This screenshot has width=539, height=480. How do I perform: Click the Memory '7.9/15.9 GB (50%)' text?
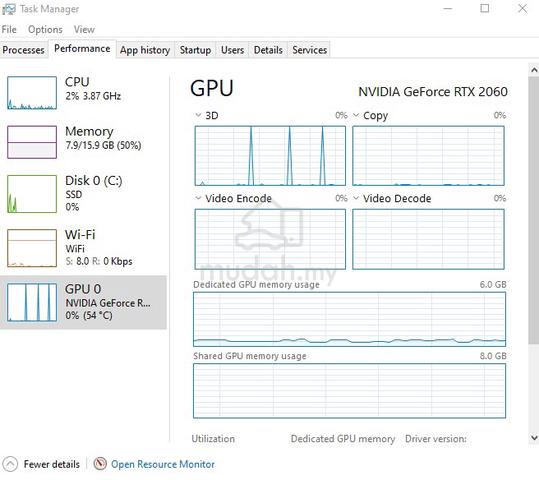(x=103, y=145)
